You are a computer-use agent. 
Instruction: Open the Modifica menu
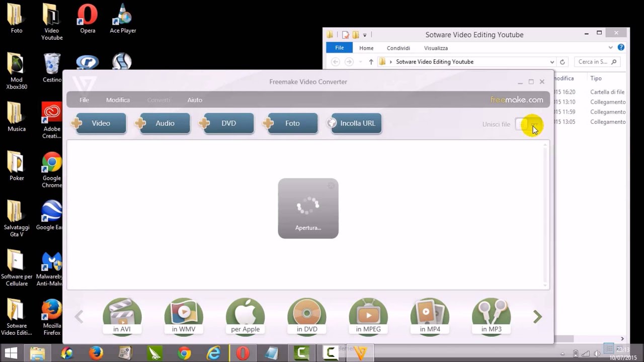118,100
